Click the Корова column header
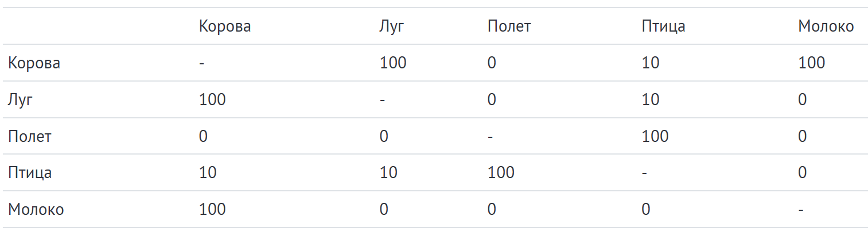The height and width of the screenshot is (235, 868). pos(225,26)
